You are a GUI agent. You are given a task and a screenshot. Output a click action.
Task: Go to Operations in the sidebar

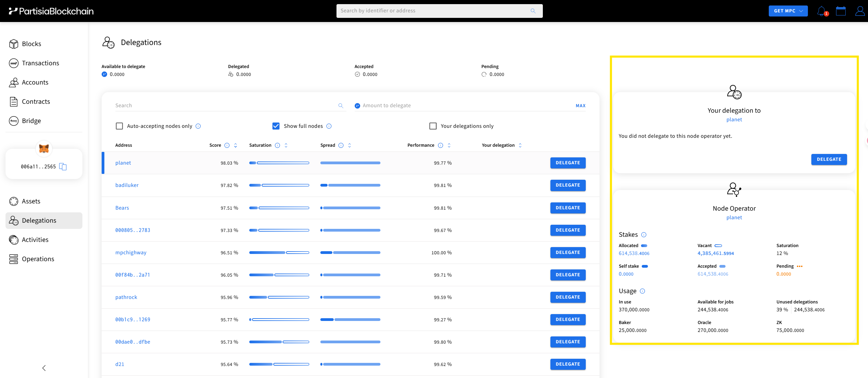click(x=38, y=259)
